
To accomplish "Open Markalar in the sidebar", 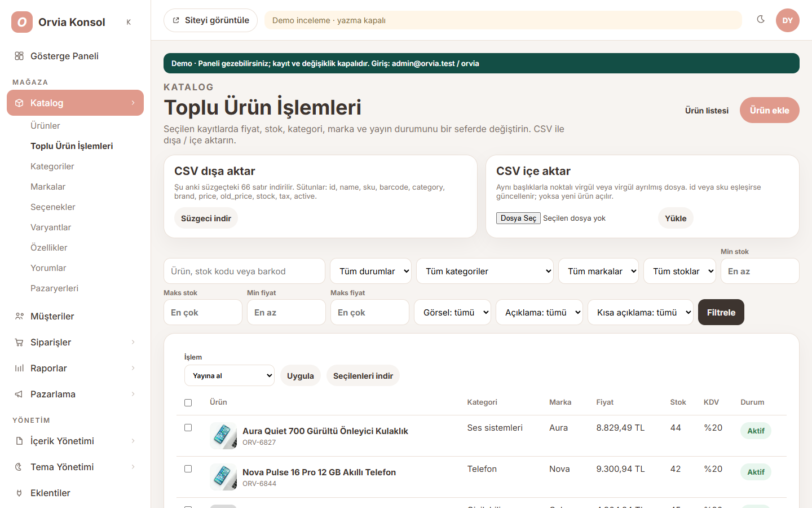I will 48,186.
